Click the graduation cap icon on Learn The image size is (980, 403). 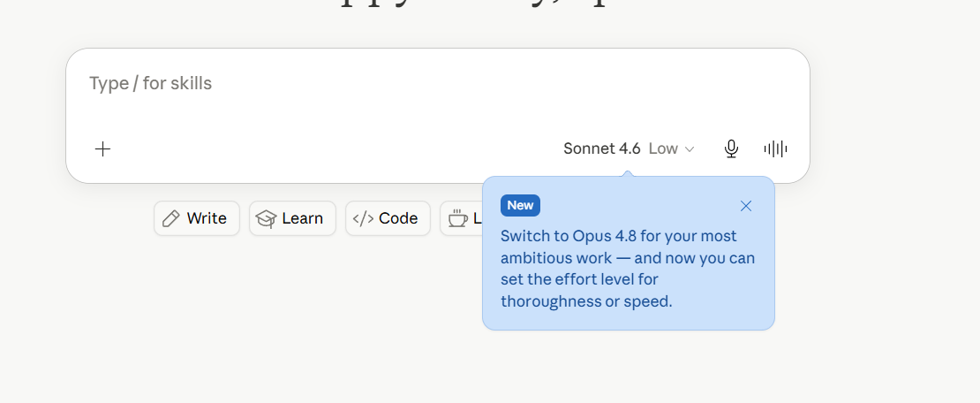[x=267, y=218]
